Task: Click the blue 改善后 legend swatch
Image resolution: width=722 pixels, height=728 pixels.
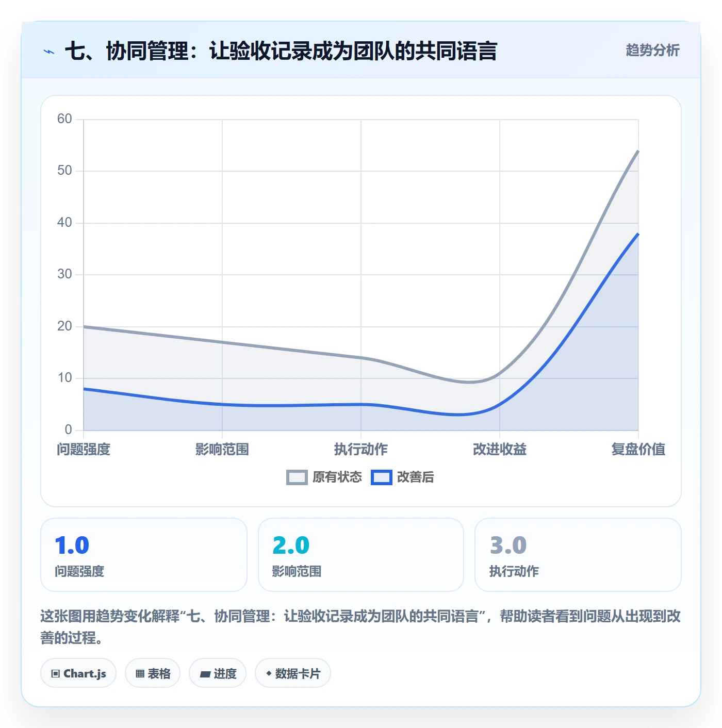Action: [x=382, y=477]
